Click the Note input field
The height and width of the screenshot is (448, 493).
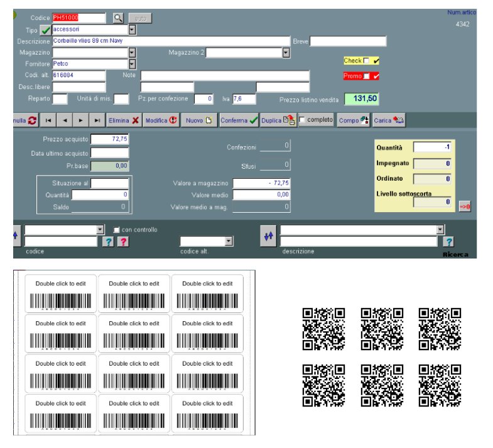pyautogui.click(x=225, y=75)
